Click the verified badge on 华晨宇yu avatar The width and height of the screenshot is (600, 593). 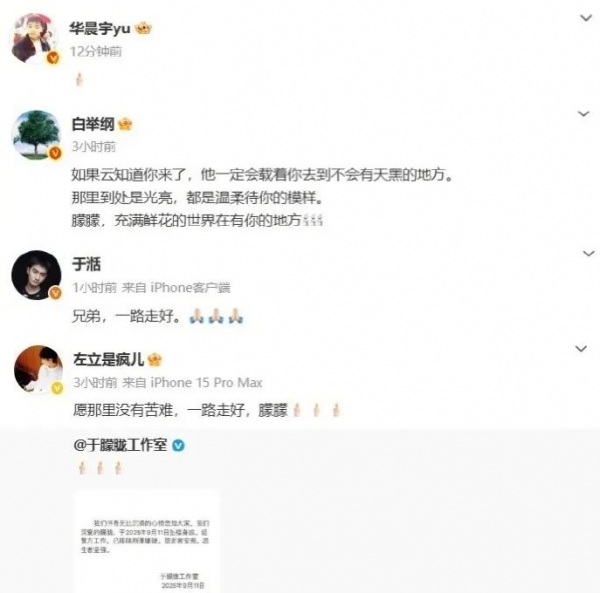(x=54, y=58)
